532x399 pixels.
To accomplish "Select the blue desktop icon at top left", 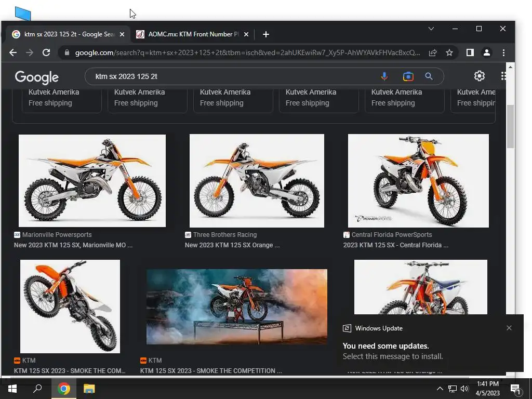I will coord(23,14).
